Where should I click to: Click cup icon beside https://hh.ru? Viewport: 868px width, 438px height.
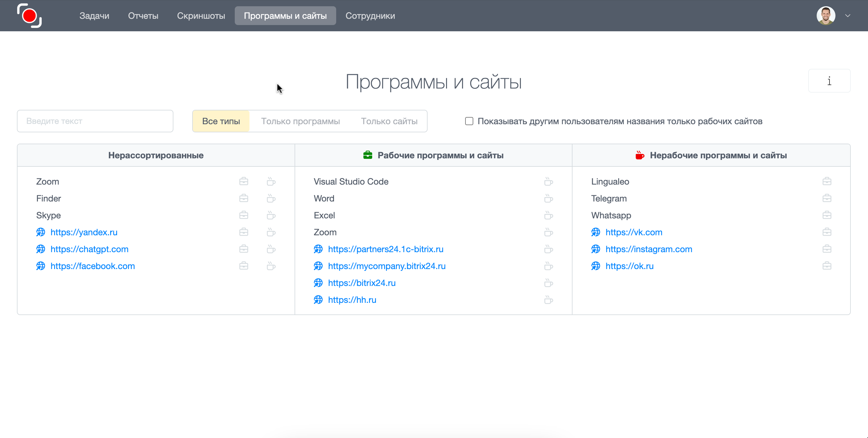click(548, 300)
